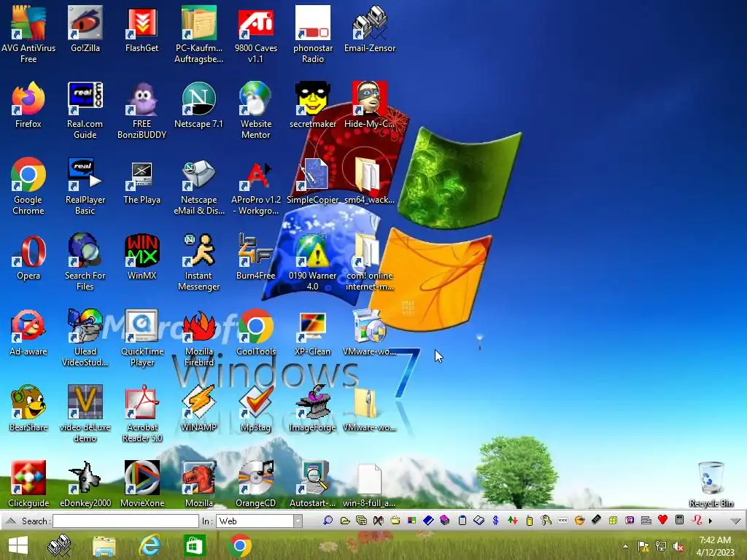Open the Action Center flag tray icon

click(643, 547)
